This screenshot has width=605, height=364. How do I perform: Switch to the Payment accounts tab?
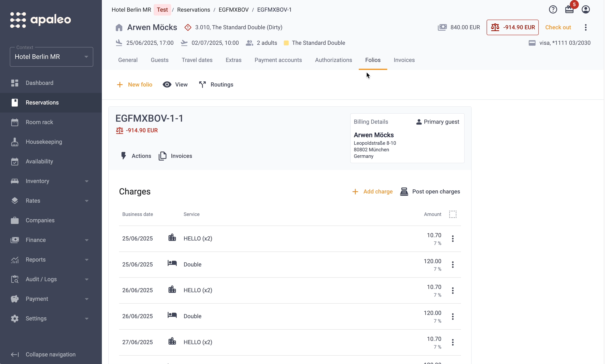(x=278, y=60)
